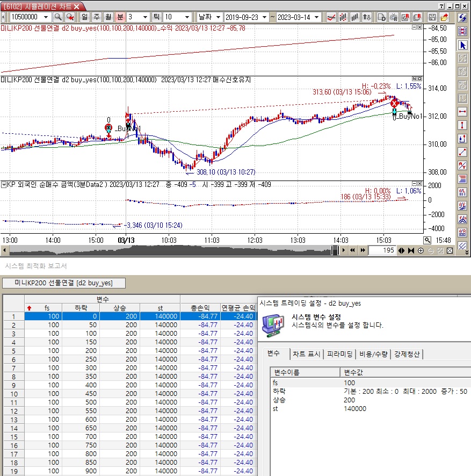The image size is (471, 476).
Task: Click the magnifier search icon beside the symbol code
Action: click(57, 17)
